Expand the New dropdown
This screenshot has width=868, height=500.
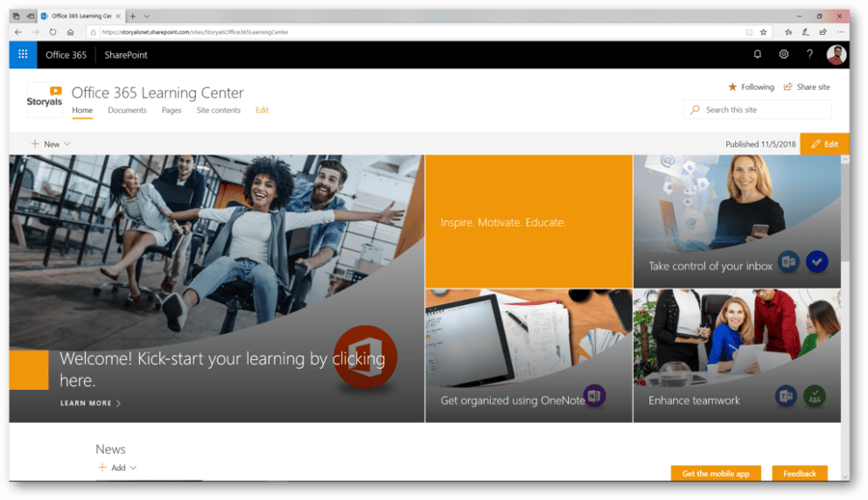(50, 144)
